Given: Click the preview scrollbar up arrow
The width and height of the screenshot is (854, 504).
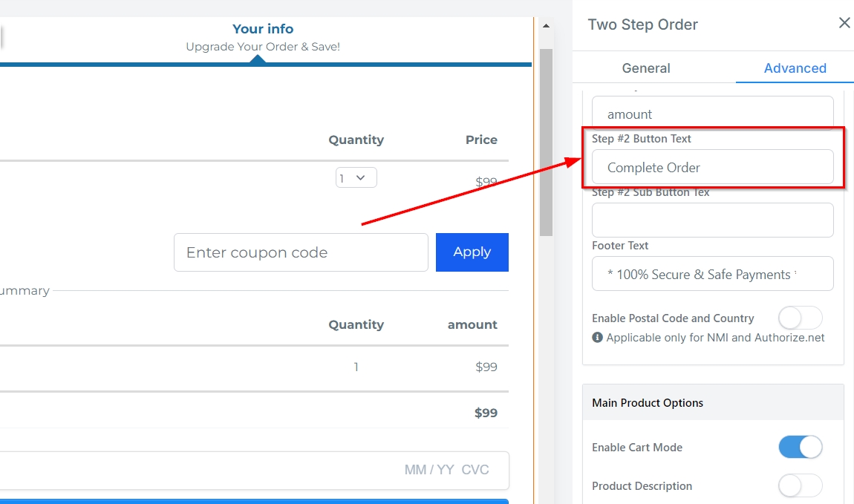Looking at the screenshot, I should (x=546, y=26).
